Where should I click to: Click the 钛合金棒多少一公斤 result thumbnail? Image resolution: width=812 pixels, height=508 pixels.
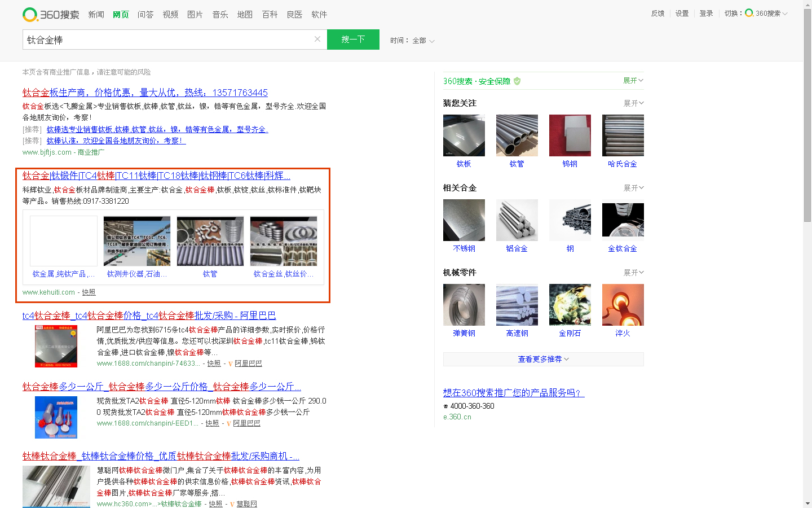coord(56,417)
